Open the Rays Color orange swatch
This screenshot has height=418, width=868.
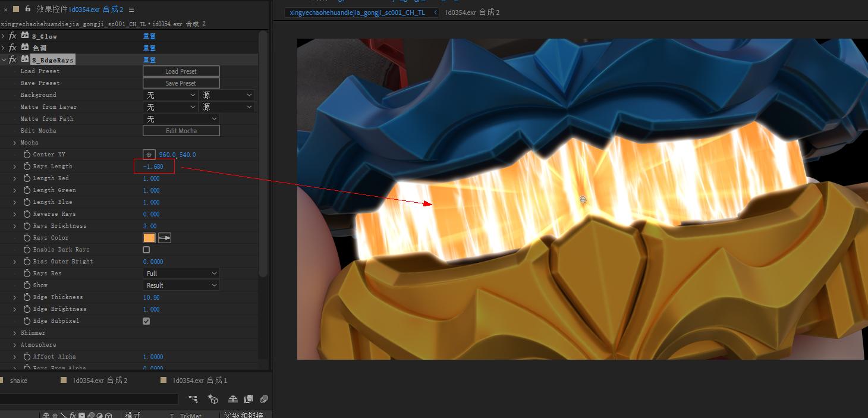149,238
